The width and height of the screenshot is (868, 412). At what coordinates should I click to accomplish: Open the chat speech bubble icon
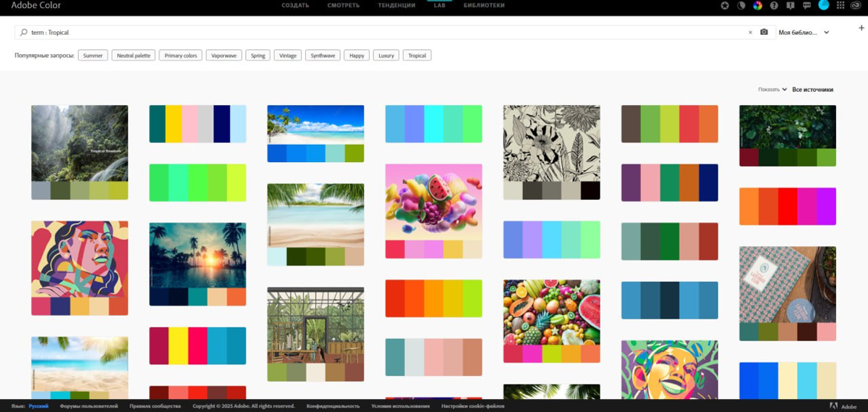coord(807,5)
